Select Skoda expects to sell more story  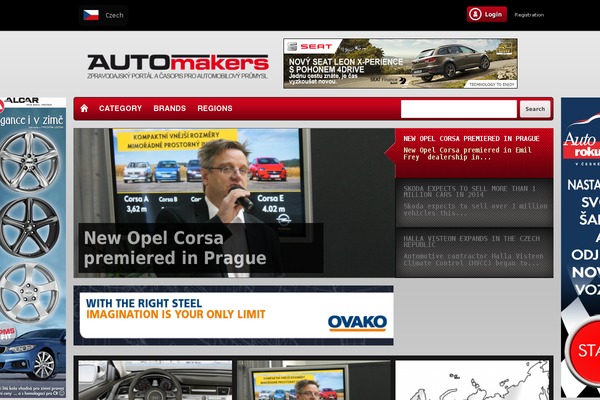[x=474, y=202]
